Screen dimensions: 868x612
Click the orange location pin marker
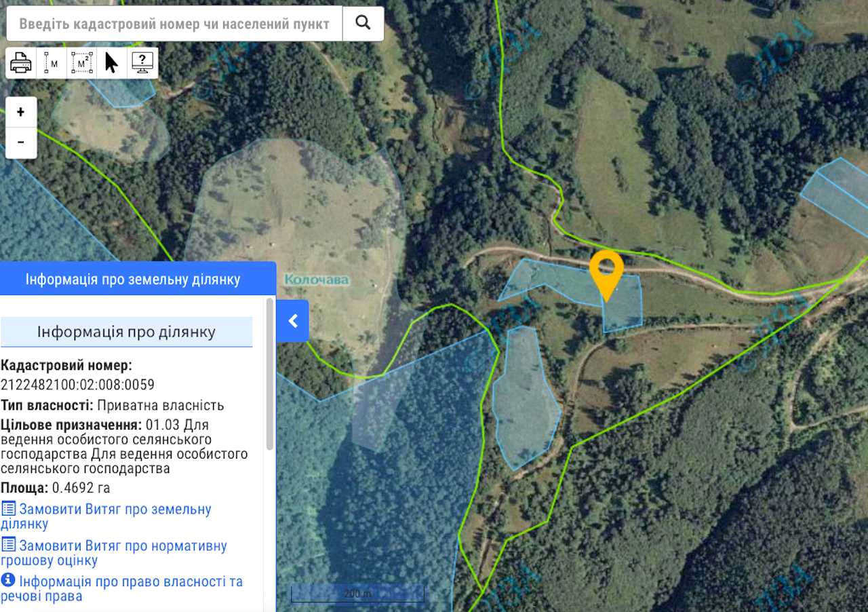pos(606,275)
